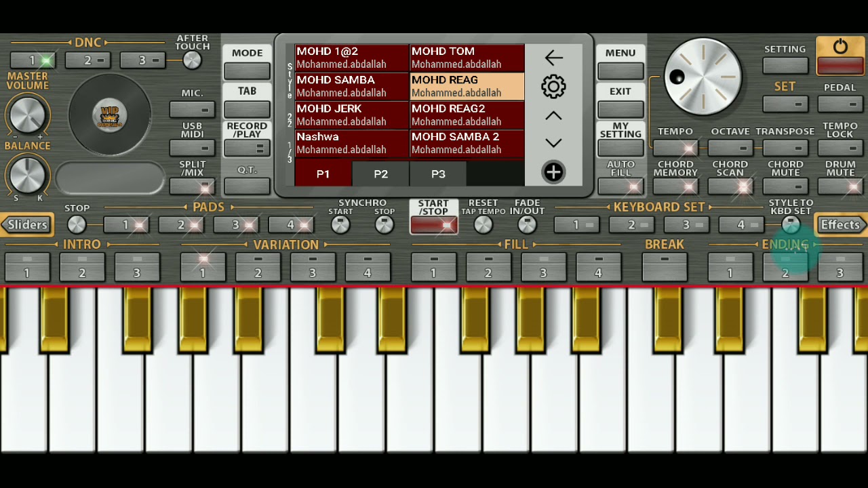Toggle Style to KBD Set
The image size is (868, 488).
coord(791,224)
